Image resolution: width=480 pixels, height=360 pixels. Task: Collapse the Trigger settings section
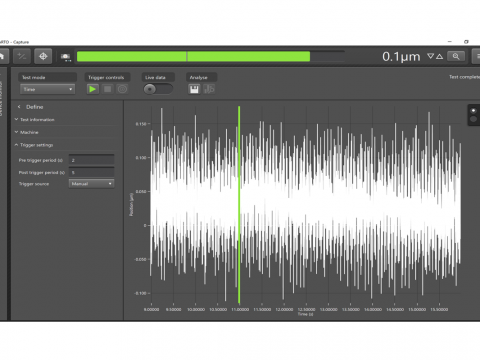pyautogui.click(x=34, y=145)
